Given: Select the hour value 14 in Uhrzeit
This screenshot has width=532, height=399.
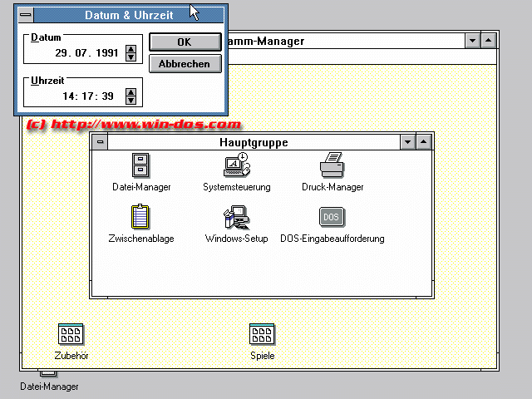Looking at the screenshot, I should (x=69, y=96).
